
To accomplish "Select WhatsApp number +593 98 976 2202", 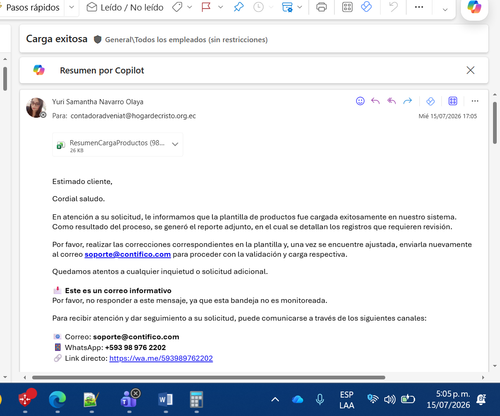I will (x=135, y=347).
